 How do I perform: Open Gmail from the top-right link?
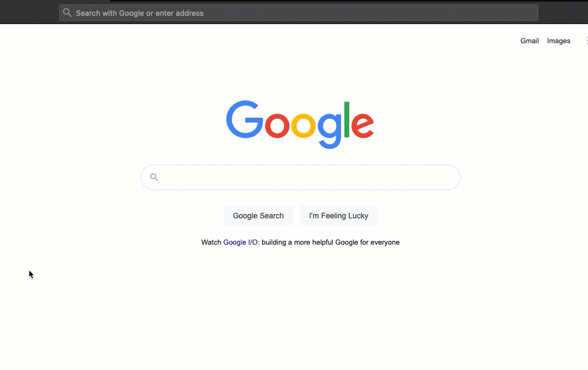coord(529,41)
